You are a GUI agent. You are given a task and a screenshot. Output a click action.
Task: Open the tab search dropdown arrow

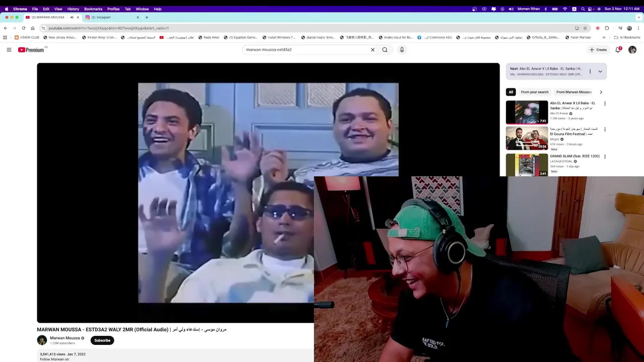(639, 17)
